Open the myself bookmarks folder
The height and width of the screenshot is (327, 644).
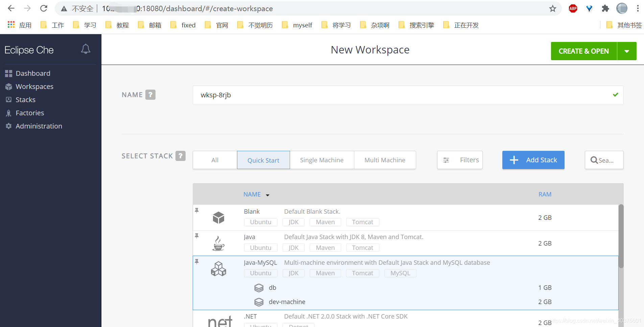(297, 25)
